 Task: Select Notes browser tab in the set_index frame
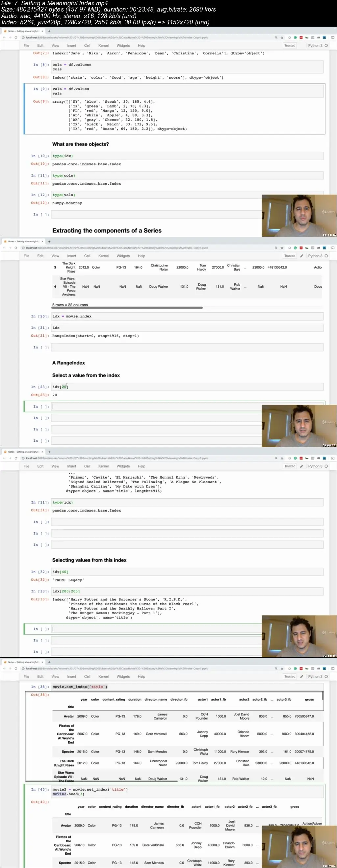(x=23, y=662)
